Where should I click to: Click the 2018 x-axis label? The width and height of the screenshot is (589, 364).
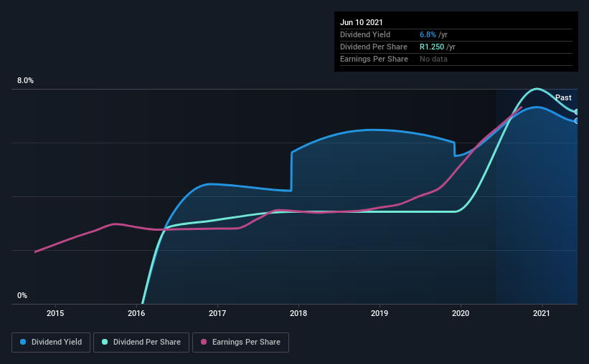point(298,313)
